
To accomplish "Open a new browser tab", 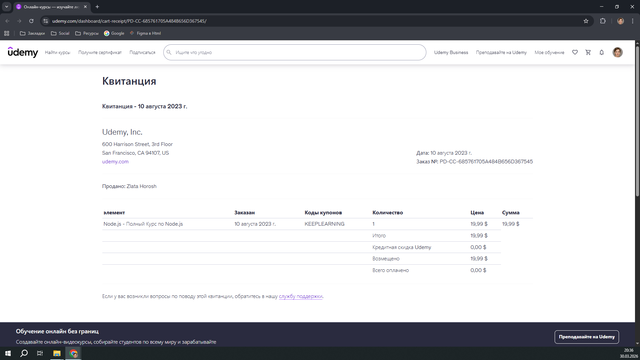I will pos(97,7).
